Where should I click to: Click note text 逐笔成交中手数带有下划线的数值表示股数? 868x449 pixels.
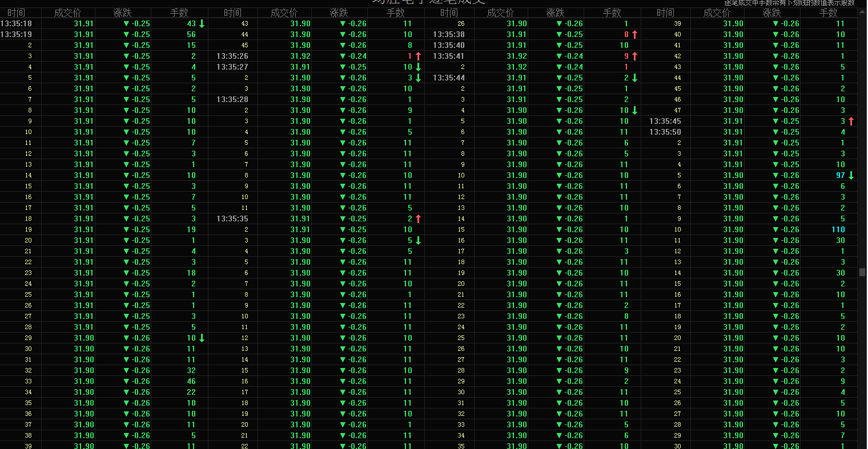(789, 3)
